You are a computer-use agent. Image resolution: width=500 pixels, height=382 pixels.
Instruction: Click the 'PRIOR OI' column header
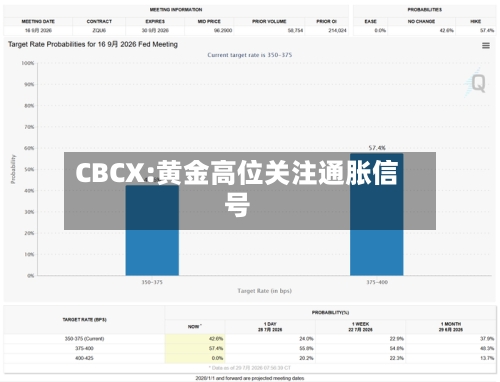coord(326,21)
